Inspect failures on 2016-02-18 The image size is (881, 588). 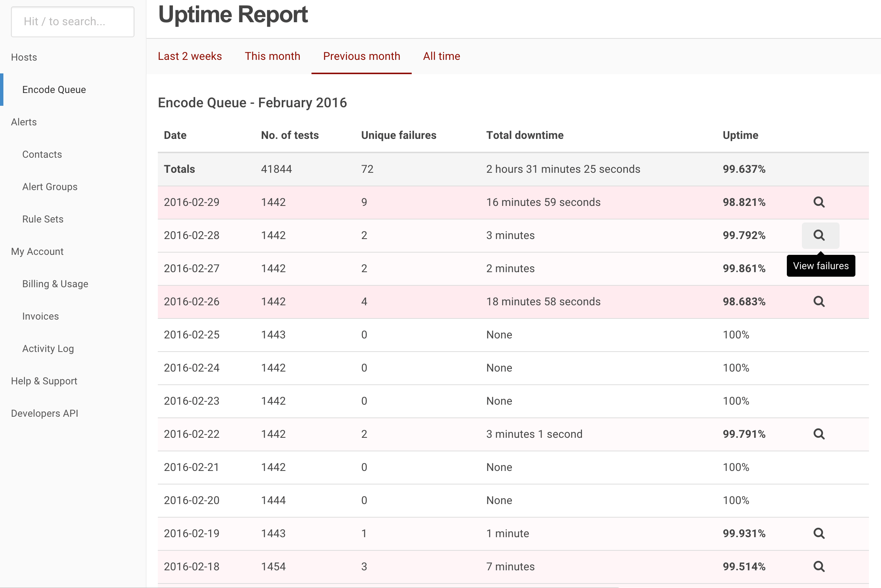coord(819,567)
